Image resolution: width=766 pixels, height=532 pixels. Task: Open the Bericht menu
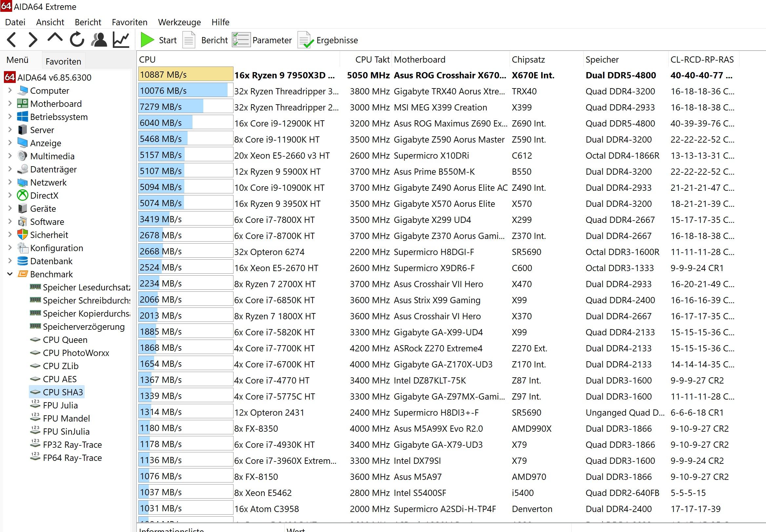[x=88, y=22]
